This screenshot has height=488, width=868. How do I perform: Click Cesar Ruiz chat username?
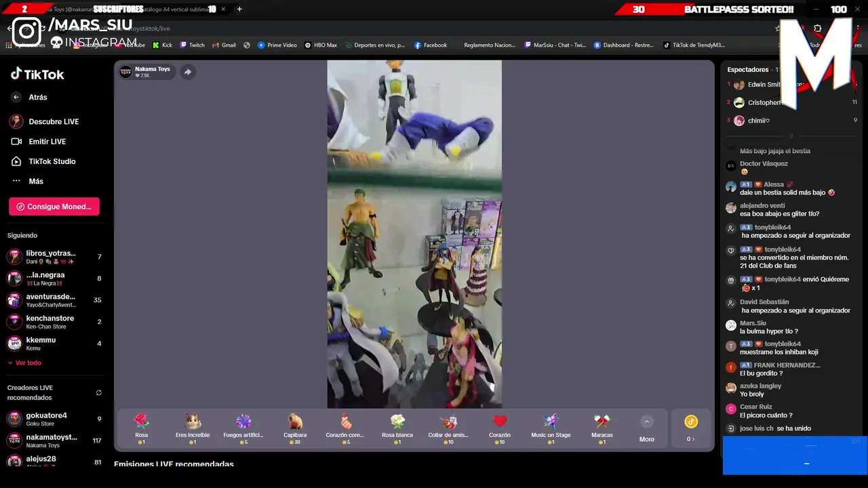point(756,407)
